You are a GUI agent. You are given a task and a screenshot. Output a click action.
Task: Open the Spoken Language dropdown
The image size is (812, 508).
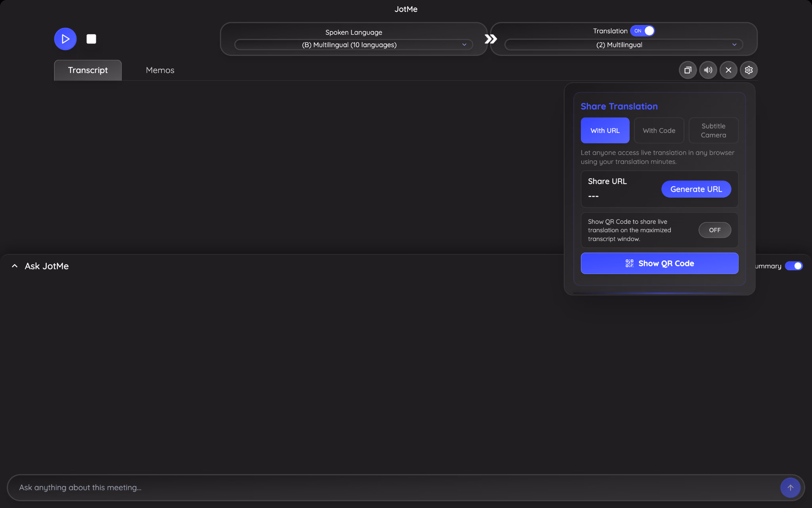click(354, 45)
